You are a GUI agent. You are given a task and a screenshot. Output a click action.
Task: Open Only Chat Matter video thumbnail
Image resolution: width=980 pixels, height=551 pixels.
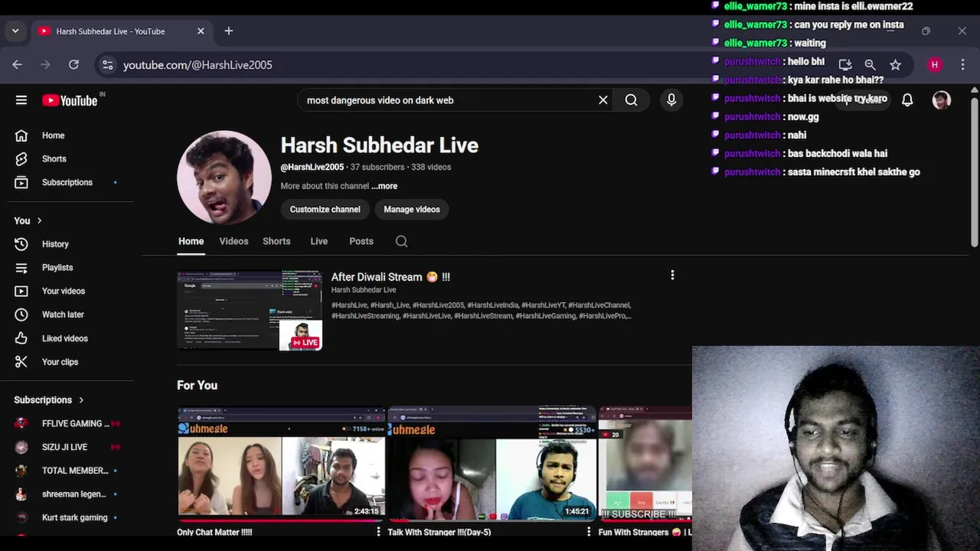point(282,462)
